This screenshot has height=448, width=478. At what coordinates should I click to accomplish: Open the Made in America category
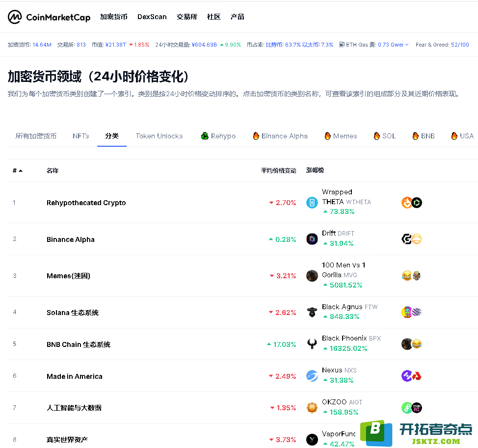point(75,376)
